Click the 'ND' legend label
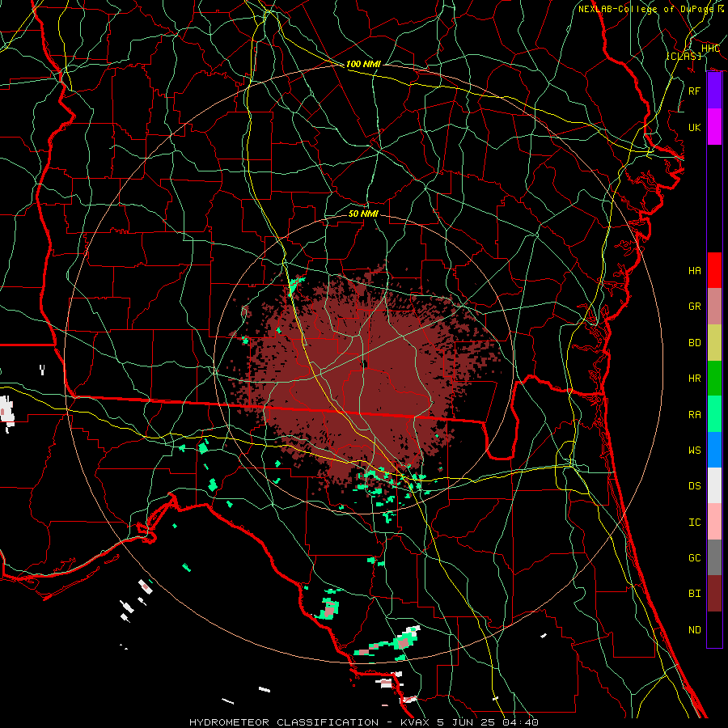Screen dimensions: 728x728 (695, 630)
